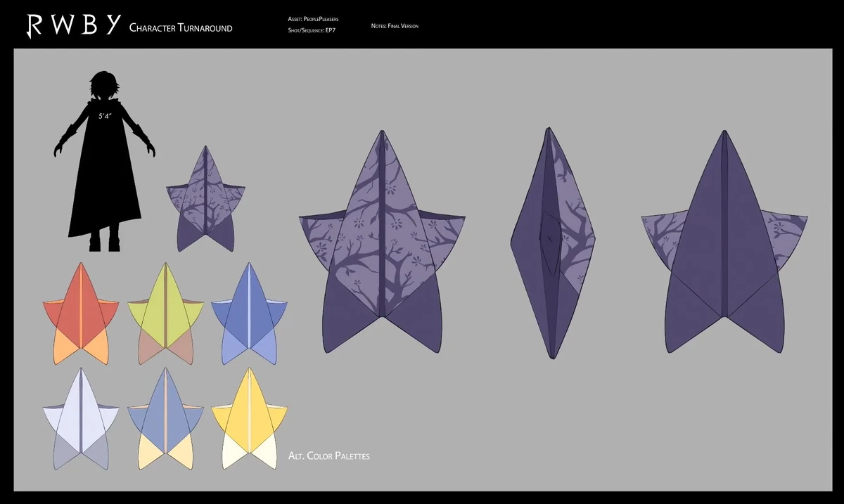Click the "Character Turnaround" heading
Image resolution: width=844 pixels, height=504 pixels.
(181, 28)
